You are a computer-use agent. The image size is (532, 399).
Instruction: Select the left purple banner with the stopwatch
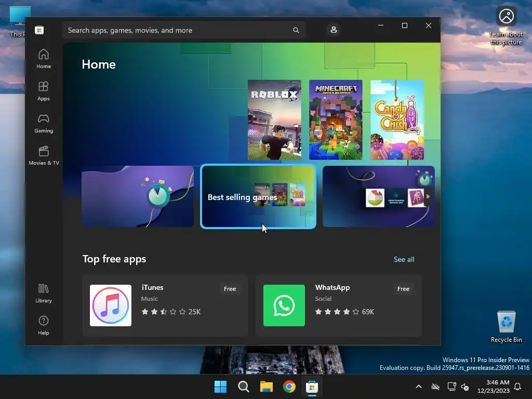coord(138,196)
